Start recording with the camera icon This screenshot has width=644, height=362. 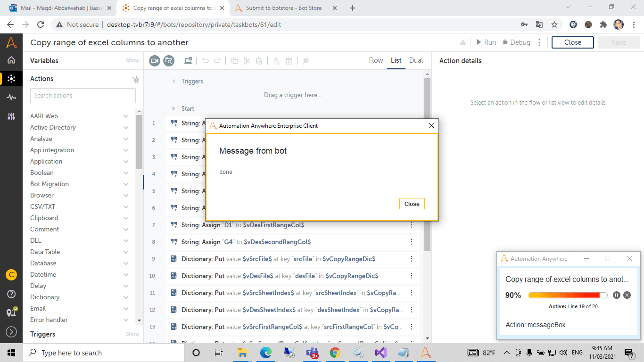click(x=155, y=60)
